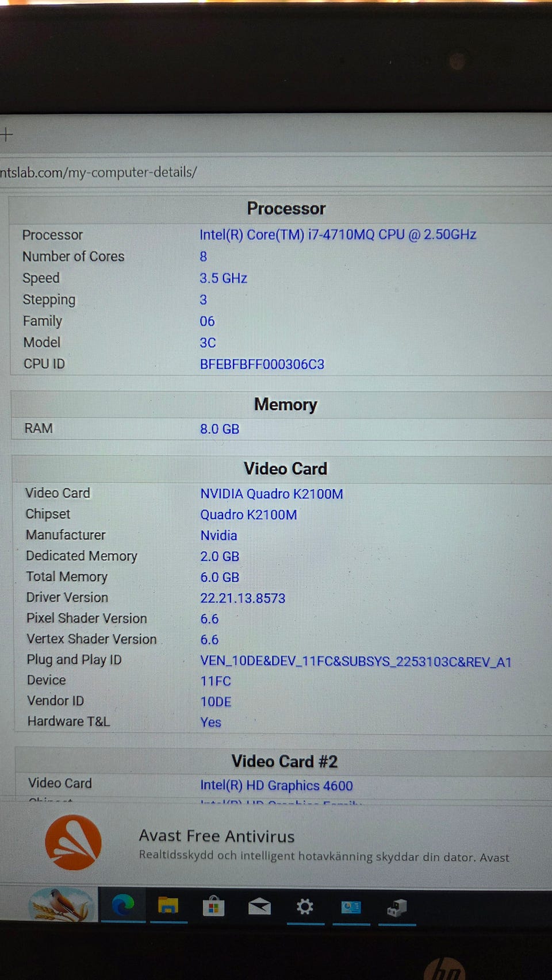This screenshot has height=980, width=552.
Task: Select the Plug and Play ID string
Action: [356, 662]
